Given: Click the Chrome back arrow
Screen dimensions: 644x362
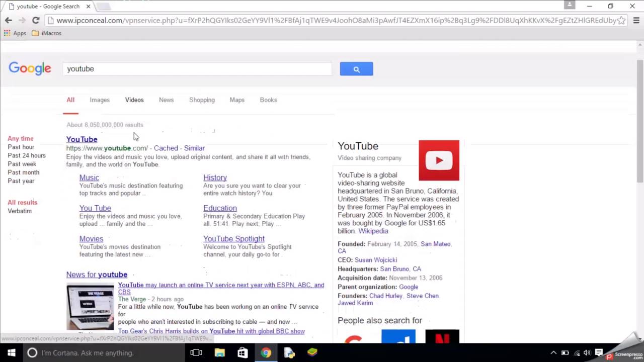Looking at the screenshot, I should [8, 20].
